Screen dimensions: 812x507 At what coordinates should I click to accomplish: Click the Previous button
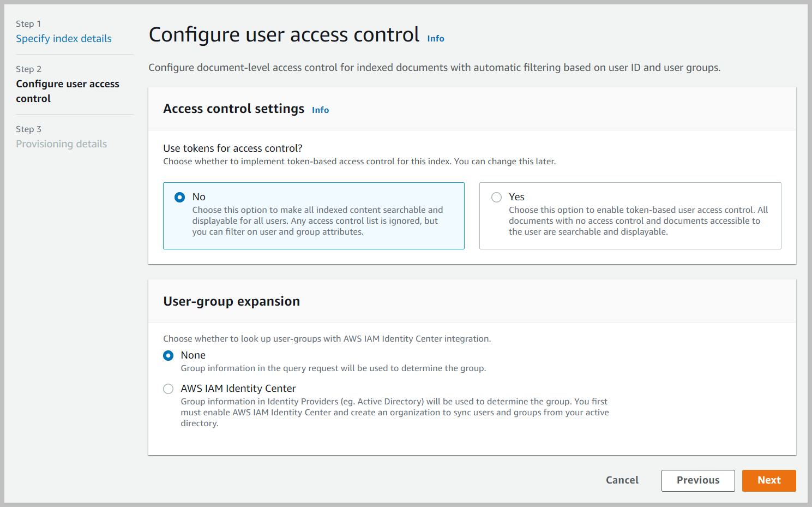pos(698,480)
